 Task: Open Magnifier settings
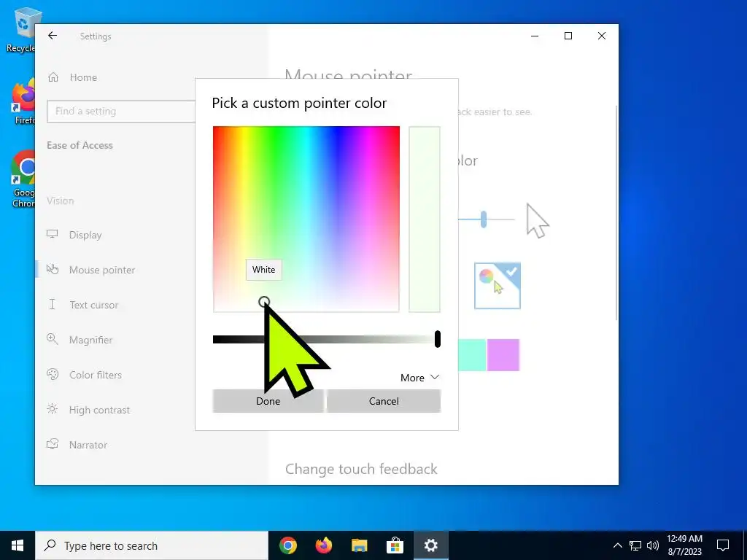coord(90,340)
